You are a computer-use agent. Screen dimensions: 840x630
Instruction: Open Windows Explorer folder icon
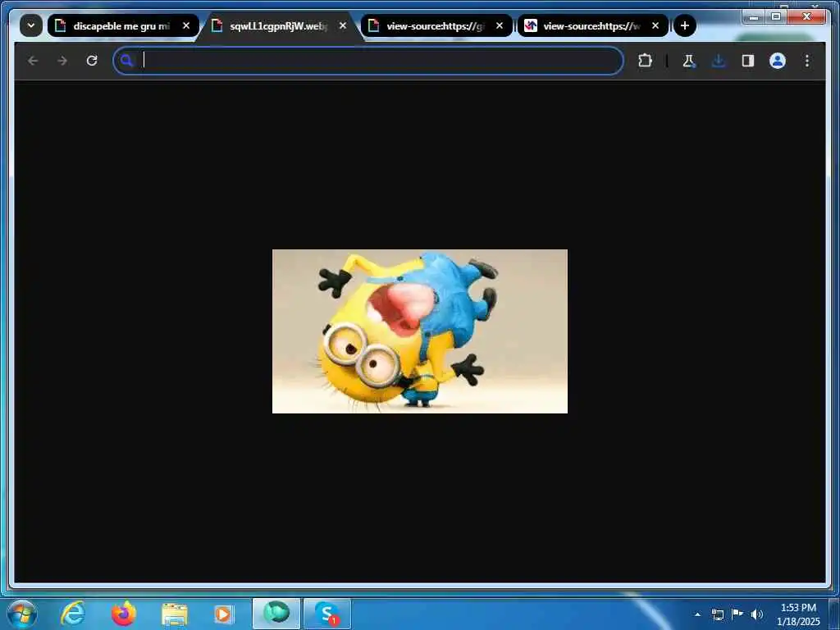pyautogui.click(x=174, y=614)
